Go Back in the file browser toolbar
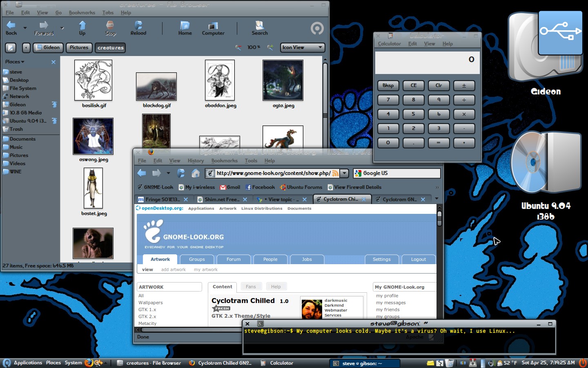This screenshot has width=588, height=368. point(11,28)
